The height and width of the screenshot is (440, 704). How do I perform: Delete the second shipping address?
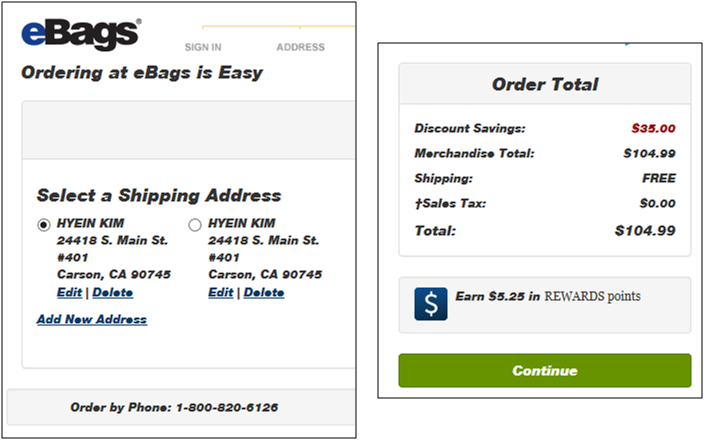click(x=264, y=293)
